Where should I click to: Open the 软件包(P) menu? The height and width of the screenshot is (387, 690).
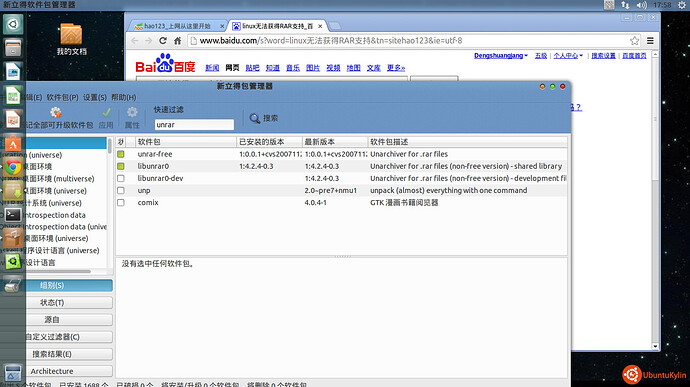pyautogui.click(x=62, y=97)
